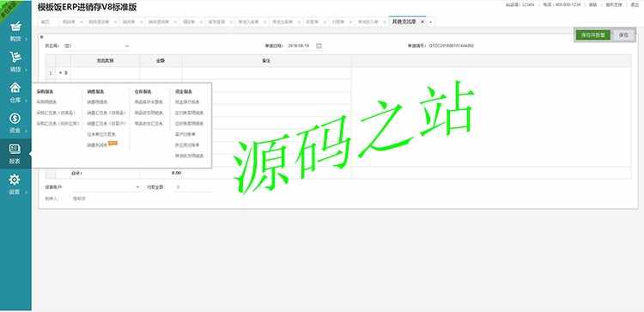
Task: Click the 金额 cell in row 1
Action: (161, 73)
